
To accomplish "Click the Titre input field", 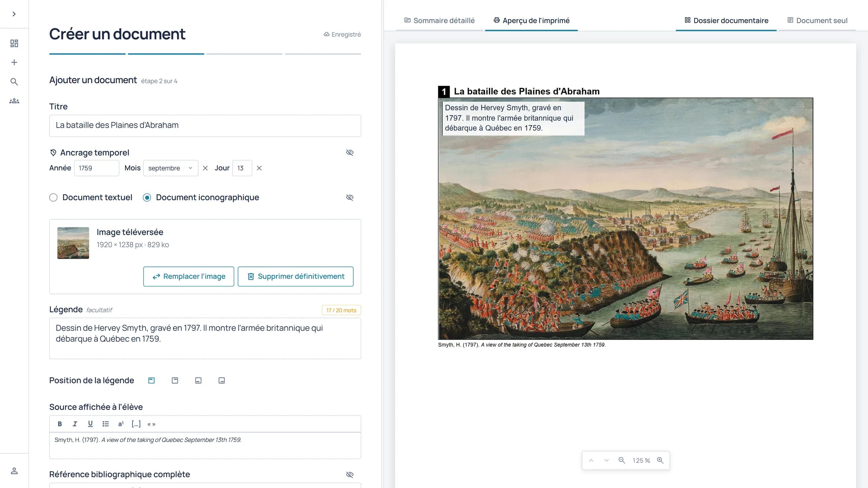I will pyautogui.click(x=205, y=126).
